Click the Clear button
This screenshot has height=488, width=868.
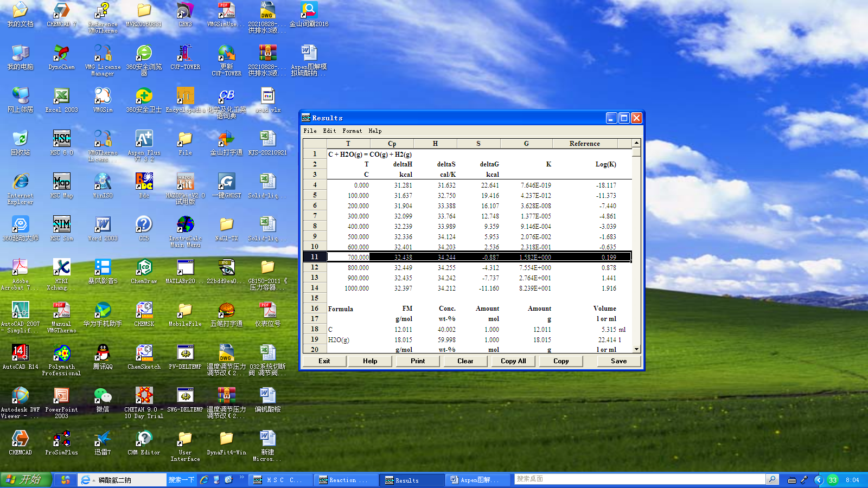pos(465,361)
